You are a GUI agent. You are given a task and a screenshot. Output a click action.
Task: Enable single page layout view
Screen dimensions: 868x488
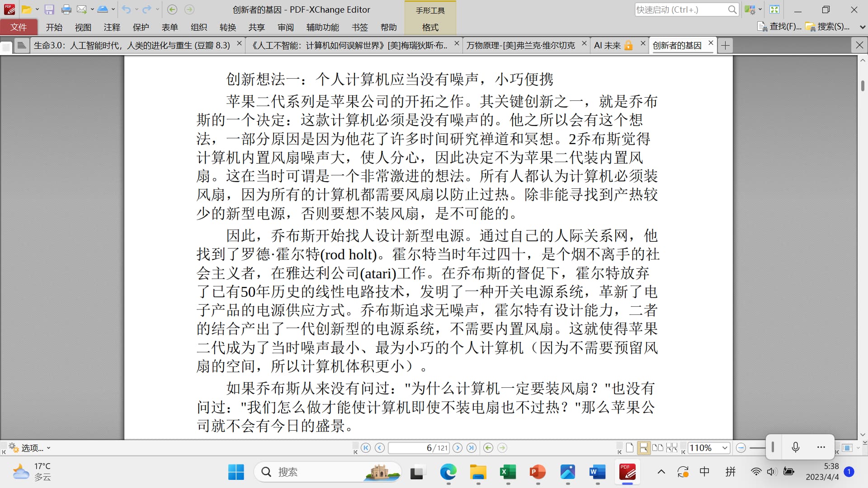point(630,448)
